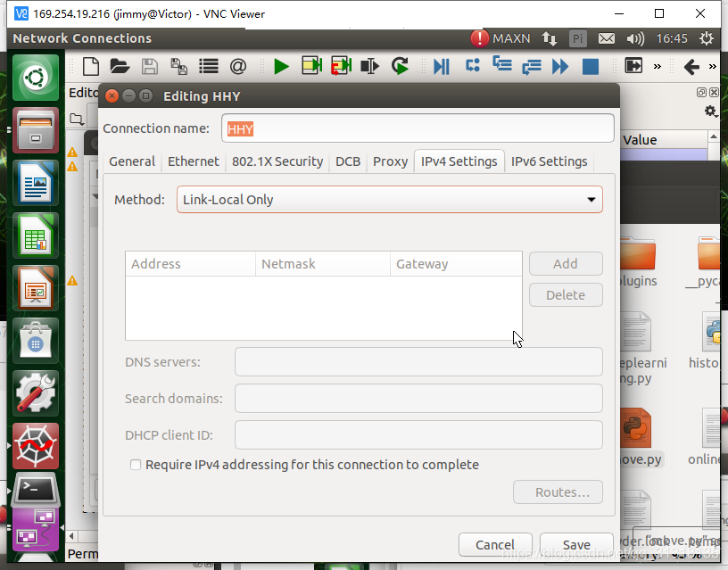
Task: Click the Add address button
Action: 566,264
